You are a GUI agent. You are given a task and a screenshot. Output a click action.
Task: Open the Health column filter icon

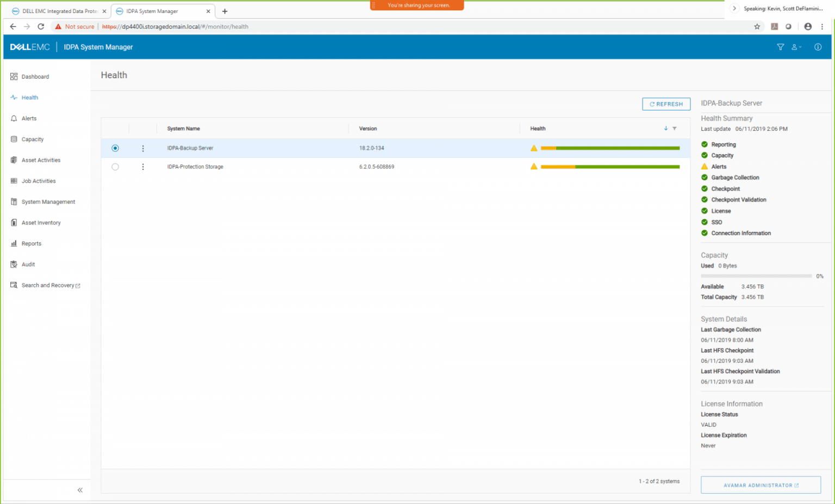tap(675, 129)
